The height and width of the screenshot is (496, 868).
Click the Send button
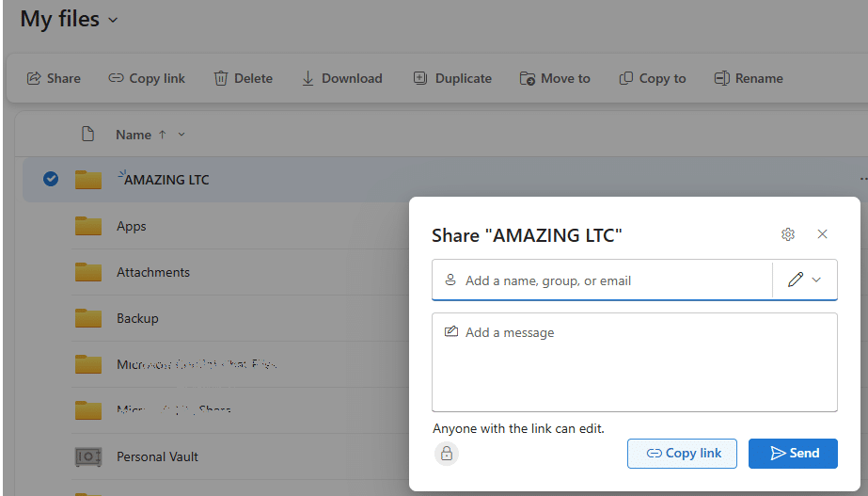pyautogui.click(x=793, y=454)
